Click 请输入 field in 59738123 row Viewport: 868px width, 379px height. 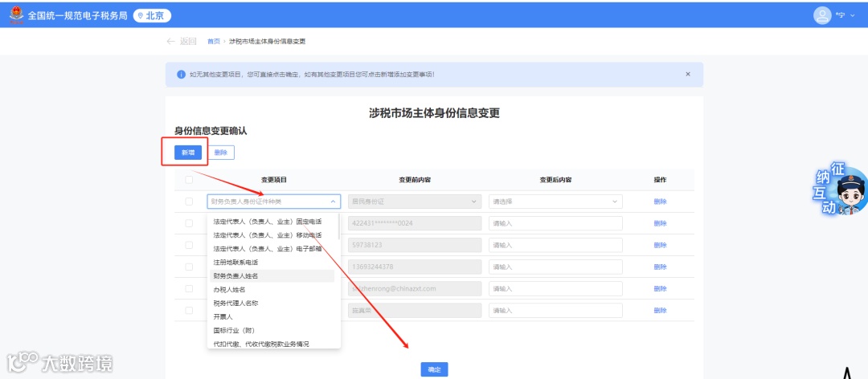coord(555,245)
